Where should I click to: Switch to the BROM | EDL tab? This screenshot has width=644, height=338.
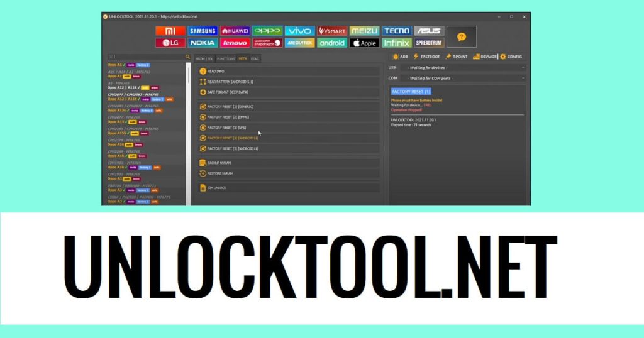[x=204, y=59]
